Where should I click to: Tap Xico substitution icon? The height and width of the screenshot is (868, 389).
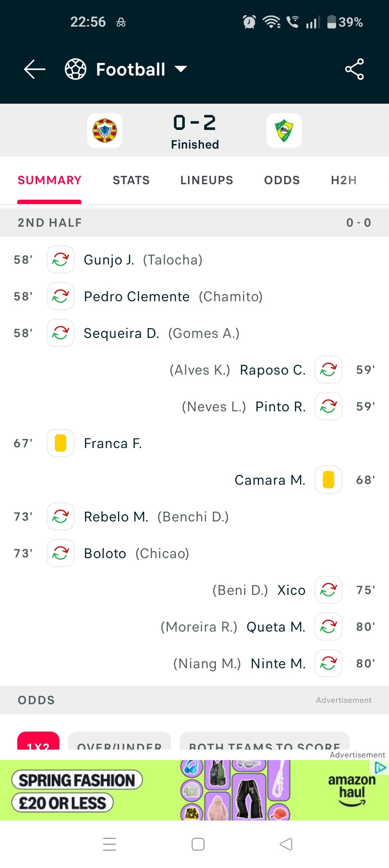coord(328,590)
